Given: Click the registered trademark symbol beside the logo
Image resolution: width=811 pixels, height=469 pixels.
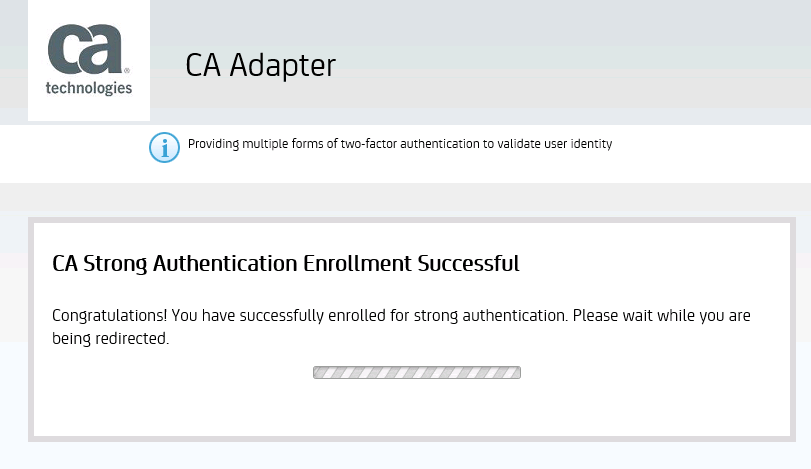Looking at the screenshot, I should point(127,70).
